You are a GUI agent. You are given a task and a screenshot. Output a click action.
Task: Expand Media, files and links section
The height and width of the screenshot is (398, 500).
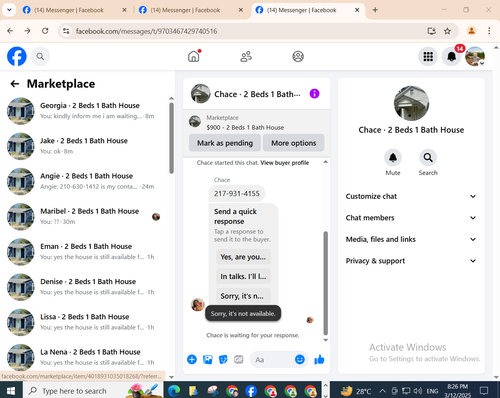click(x=411, y=239)
